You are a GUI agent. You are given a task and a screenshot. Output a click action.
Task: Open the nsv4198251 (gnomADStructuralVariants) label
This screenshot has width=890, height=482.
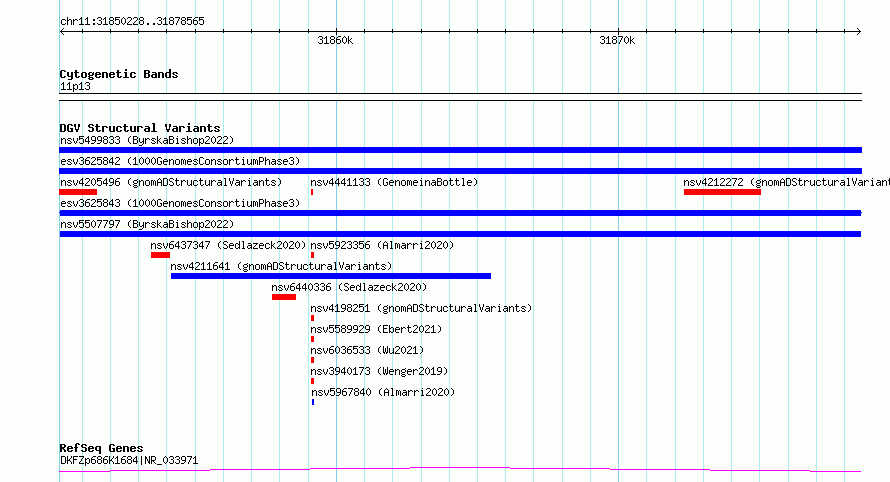click(421, 308)
